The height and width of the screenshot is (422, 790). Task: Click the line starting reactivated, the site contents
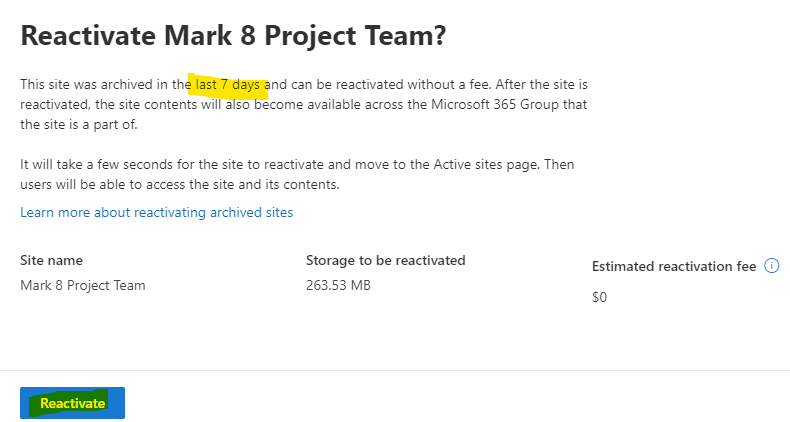tap(304, 105)
